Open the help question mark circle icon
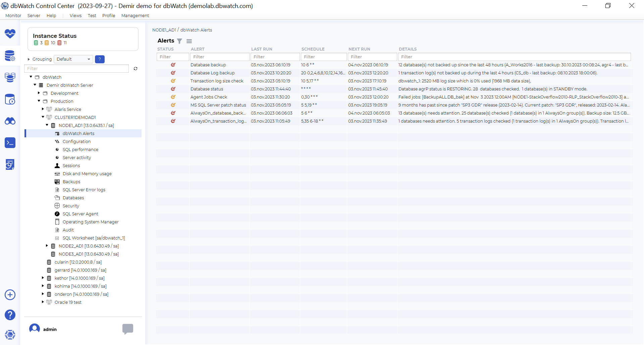 click(x=10, y=315)
